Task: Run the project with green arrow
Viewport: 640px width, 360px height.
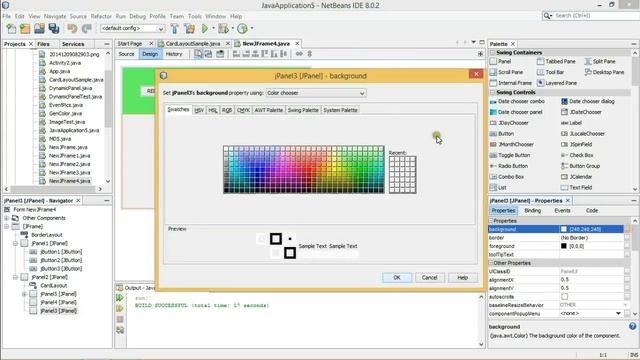Action: (x=205, y=29)
